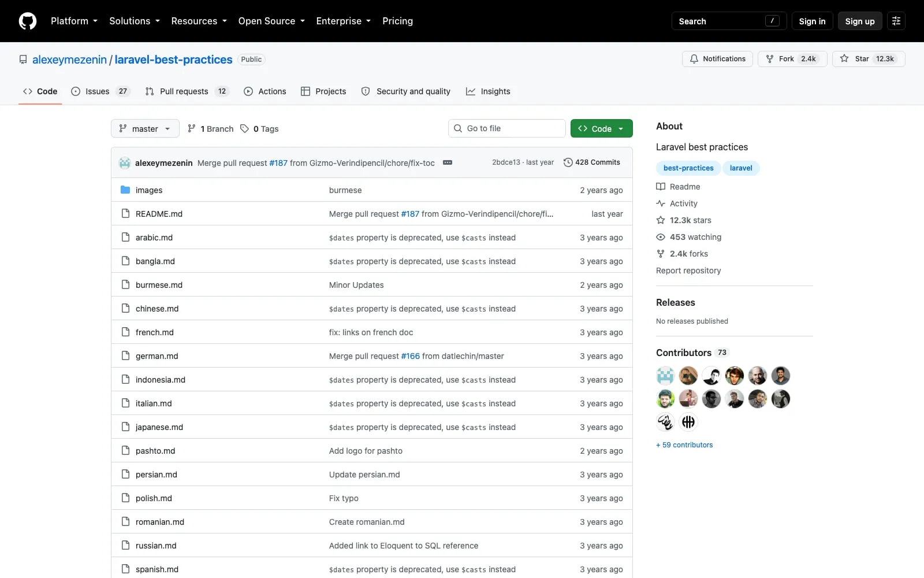Click the tag icon beside 0 Tags
This screenshot has height=578, width=924.
tap(245, 128)
